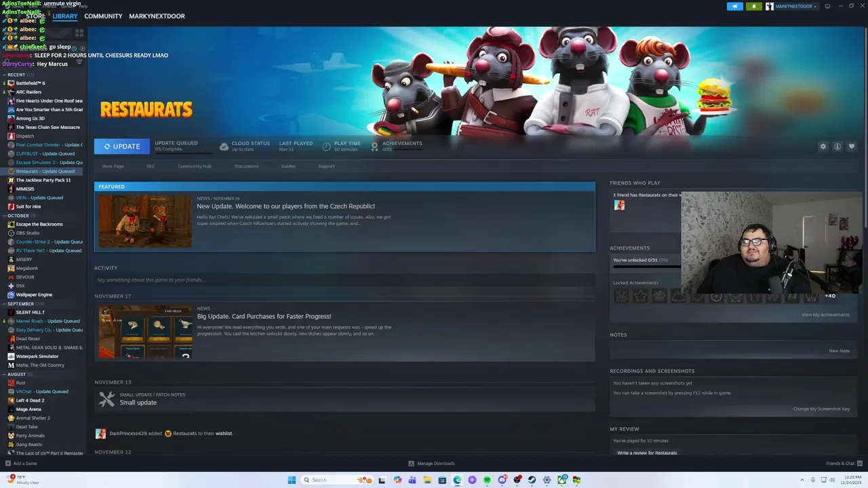Open Steam from the taskbar
The width and height of the screenshot is (868, 488).
[532, 480]
